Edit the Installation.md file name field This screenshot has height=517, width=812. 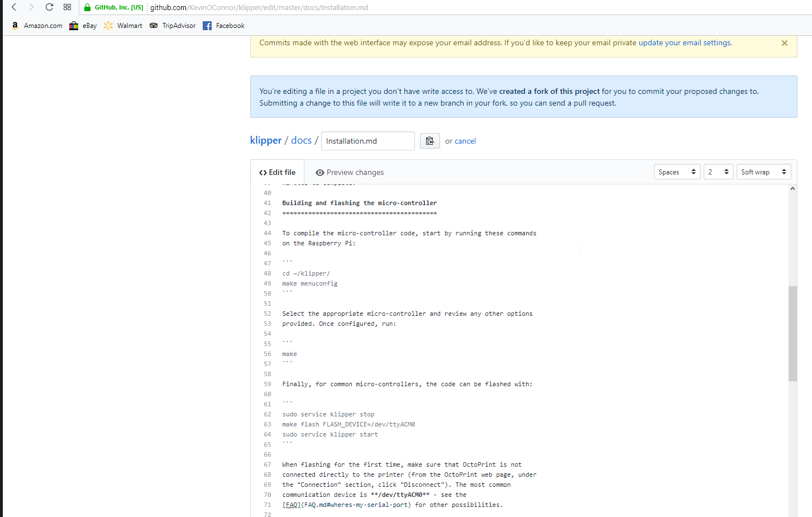click(x=368, y=141)
